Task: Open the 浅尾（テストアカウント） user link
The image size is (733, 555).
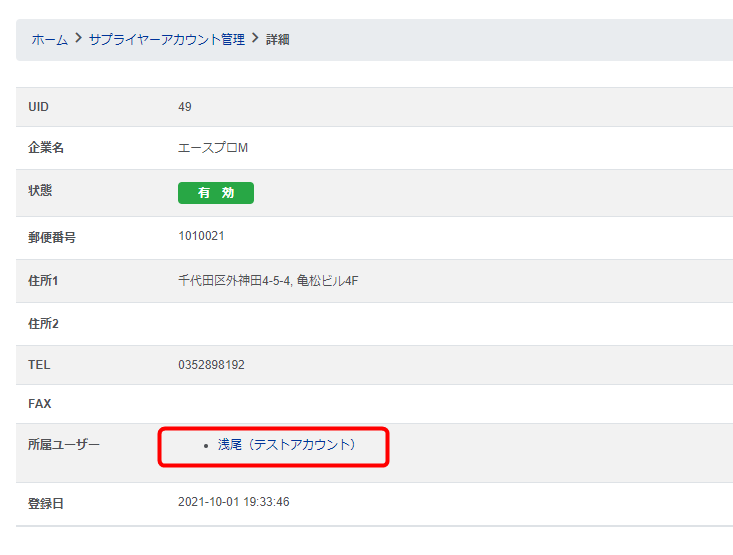Action: click(x=287, y=444)
